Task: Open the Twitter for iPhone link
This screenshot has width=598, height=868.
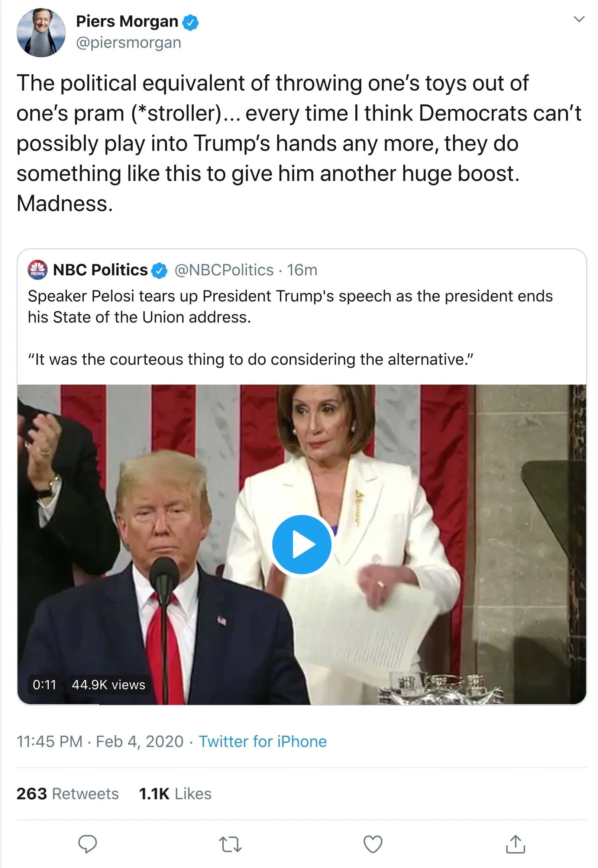Action: 263,741
